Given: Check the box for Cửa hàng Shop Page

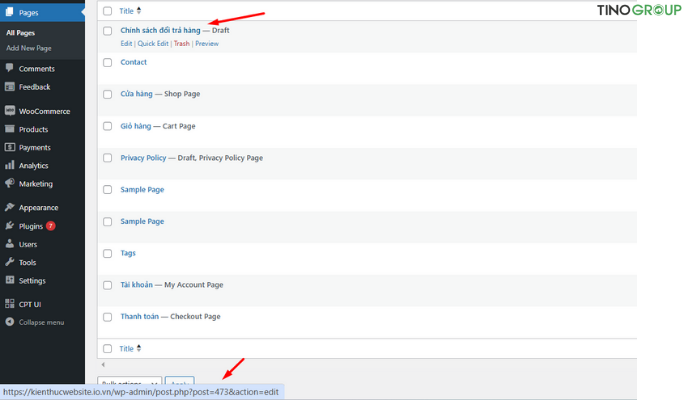Looking at the screenshot, I should click(x=108, y=94).
